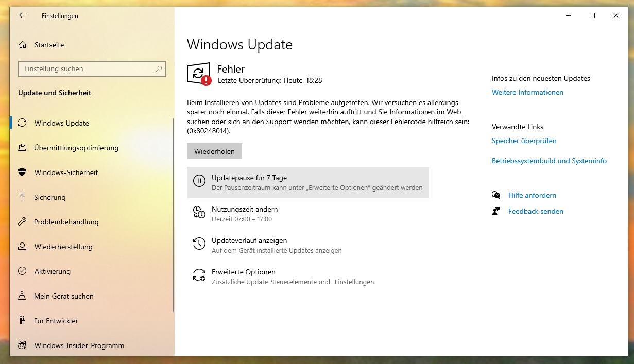This screenshot has width=634, height=364.
Task: Click the Windows-Insider-Programm cat icon
Action: click(22, 345)
